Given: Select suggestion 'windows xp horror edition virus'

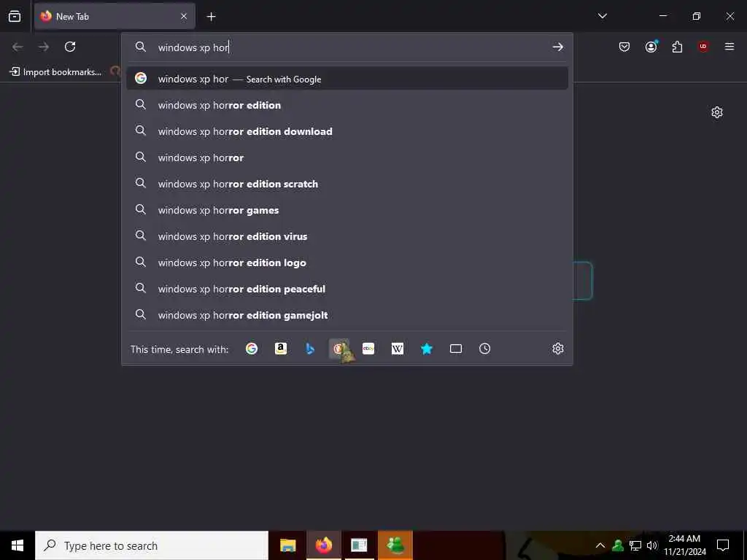Looking at the screenshot, I should click(347, 236).
